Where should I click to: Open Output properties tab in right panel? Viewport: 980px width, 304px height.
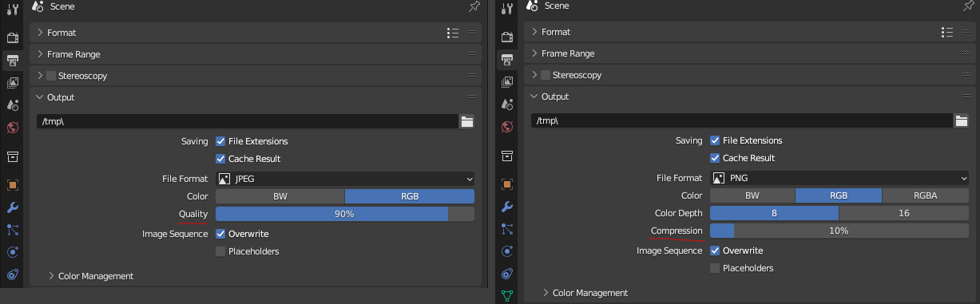tap(506, 60)
